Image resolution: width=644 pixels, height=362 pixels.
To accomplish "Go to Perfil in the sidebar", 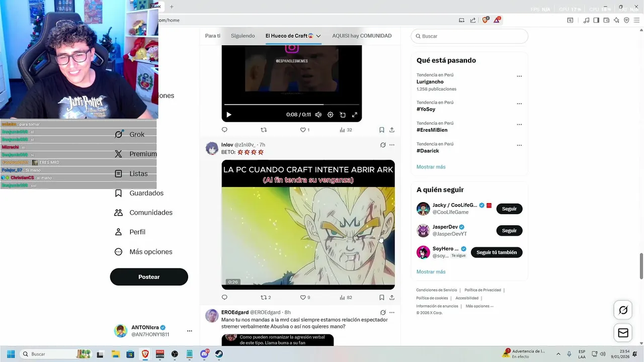I will click(x=130, y=232).
